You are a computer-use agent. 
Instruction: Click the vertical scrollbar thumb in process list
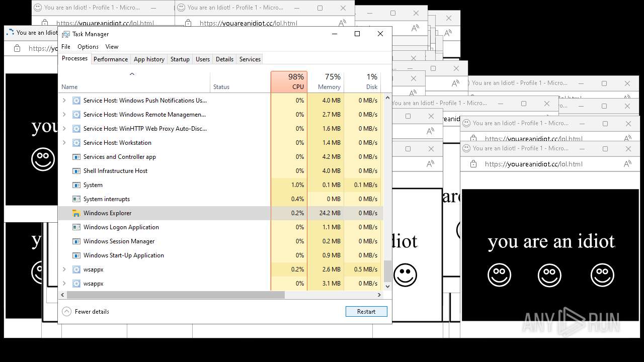387,271
